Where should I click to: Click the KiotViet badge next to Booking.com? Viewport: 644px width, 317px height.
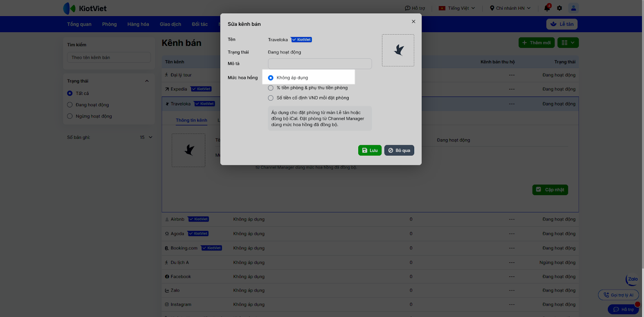coord(212,248)
